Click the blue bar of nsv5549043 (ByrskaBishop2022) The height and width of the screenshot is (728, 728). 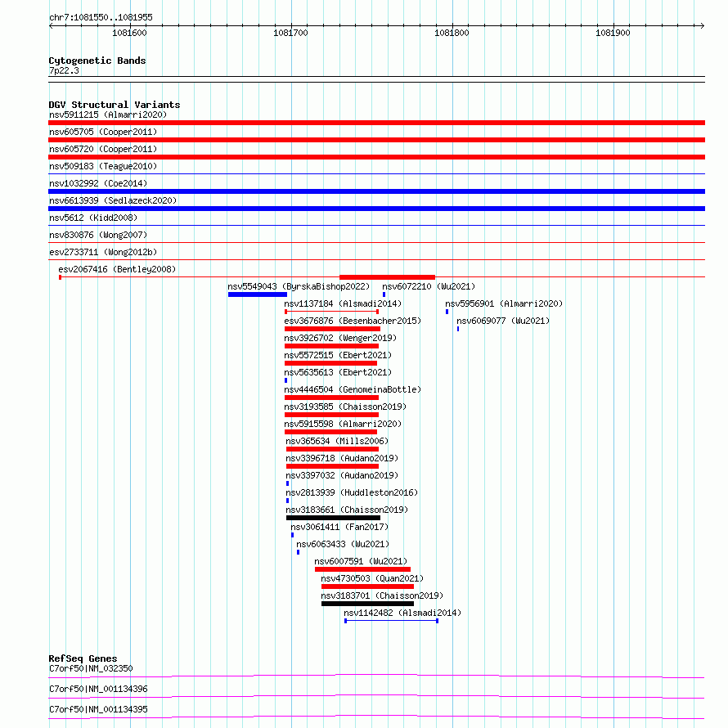click(257, 294)
